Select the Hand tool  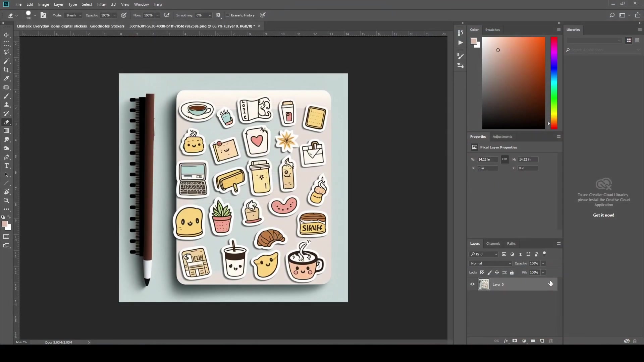click(x=6, y=192)
